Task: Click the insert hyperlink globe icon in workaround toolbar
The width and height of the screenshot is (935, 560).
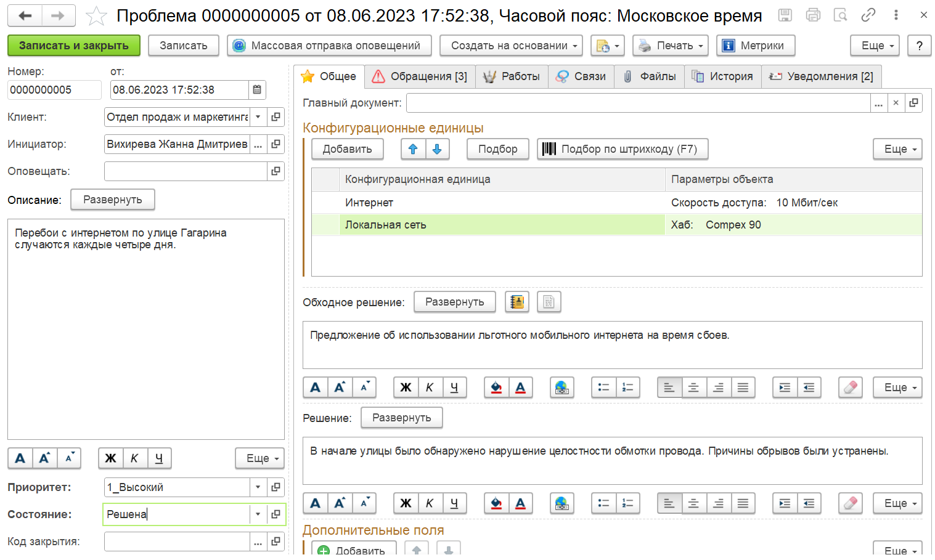Action: (x=561, y=388)
